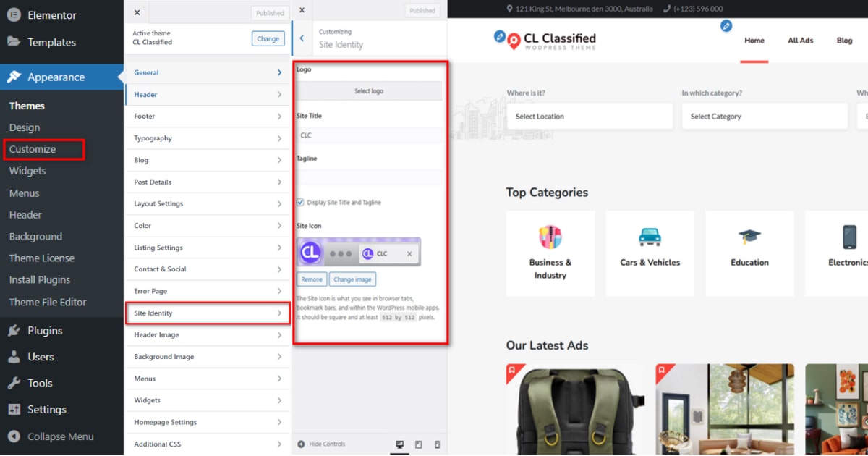
Task: Click the Electronics phone icon
Action: [x=849, y=237]
